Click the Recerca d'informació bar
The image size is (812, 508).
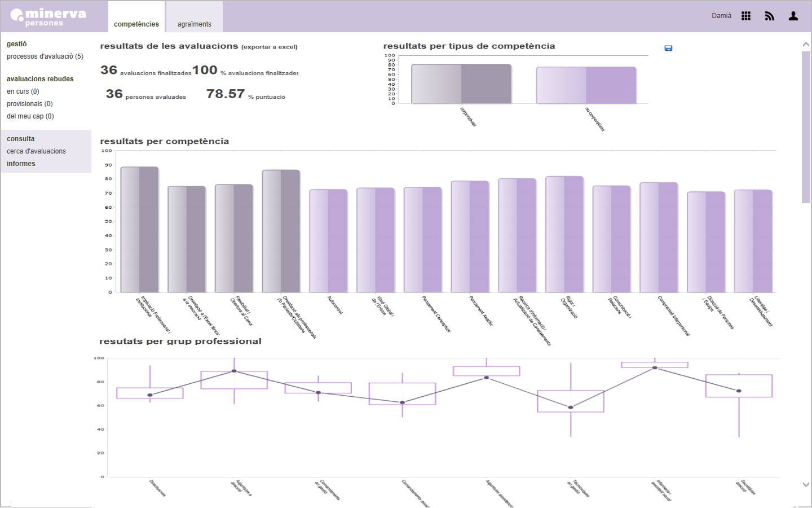(x=517, y=235)
